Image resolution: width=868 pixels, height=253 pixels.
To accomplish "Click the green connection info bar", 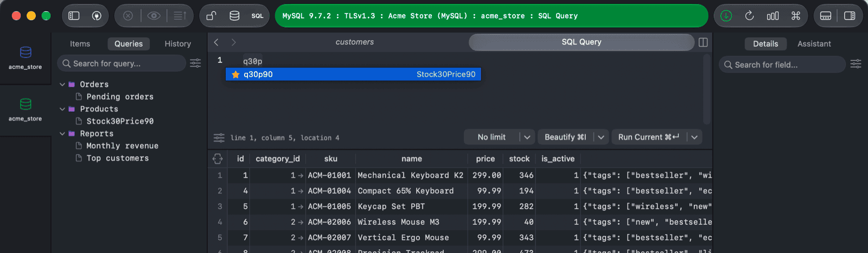I will pyautogui.click(x=492, y=16).
